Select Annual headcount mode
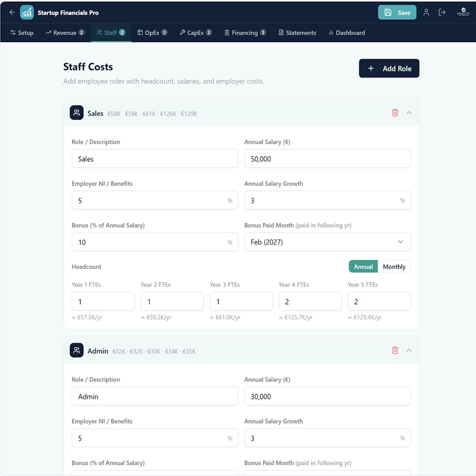The height and width of the screenshot is (476, 476). [x=363, y=267]
